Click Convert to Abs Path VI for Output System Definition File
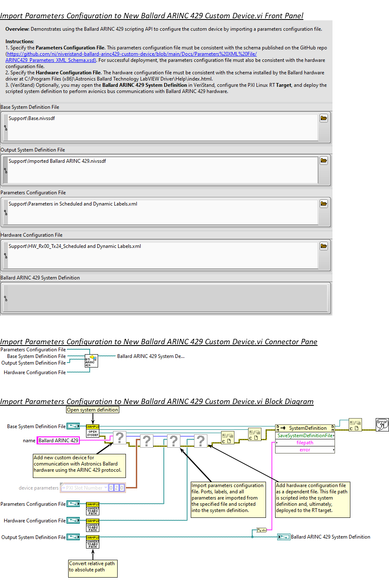 click(93, 542)
